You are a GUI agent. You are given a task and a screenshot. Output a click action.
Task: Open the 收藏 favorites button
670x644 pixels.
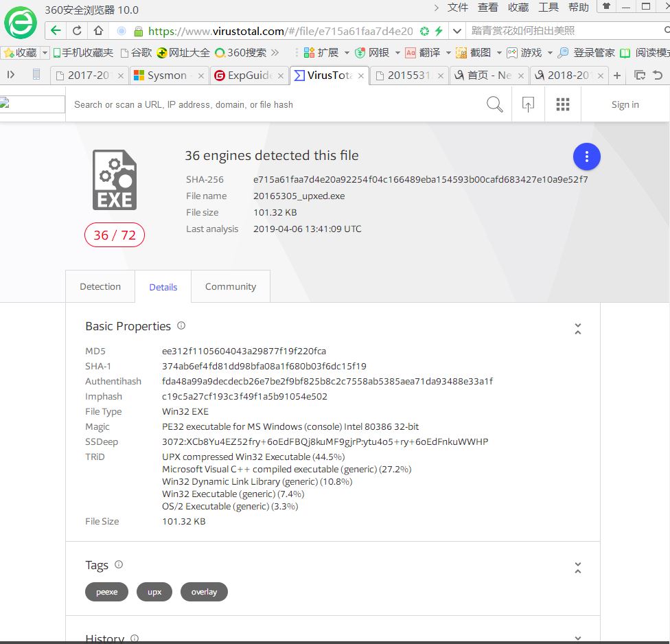[21, 53]
